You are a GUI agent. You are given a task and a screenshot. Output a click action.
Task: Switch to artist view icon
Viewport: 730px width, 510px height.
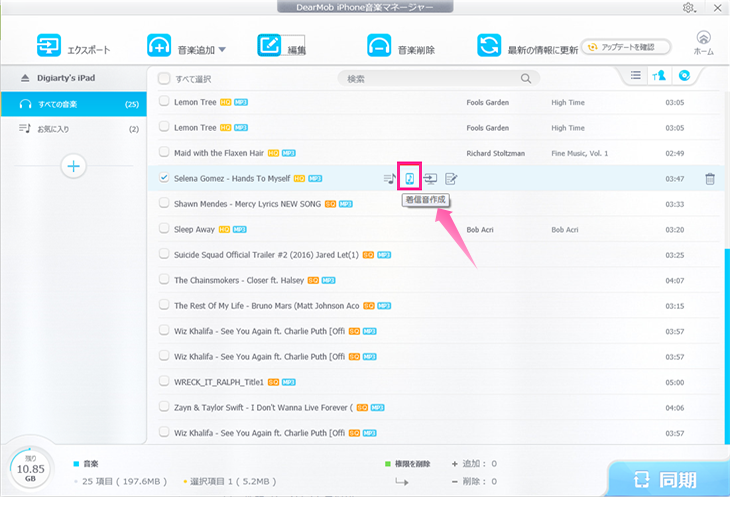(659, 75)
